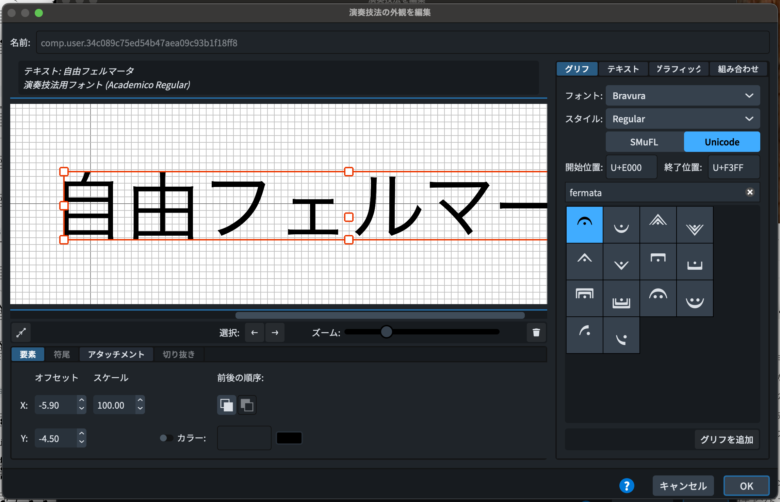The width and height of the screenshot is (780, 502).
Task: Select the double-arc long fermata above glyph
Action: pos(658,299)
